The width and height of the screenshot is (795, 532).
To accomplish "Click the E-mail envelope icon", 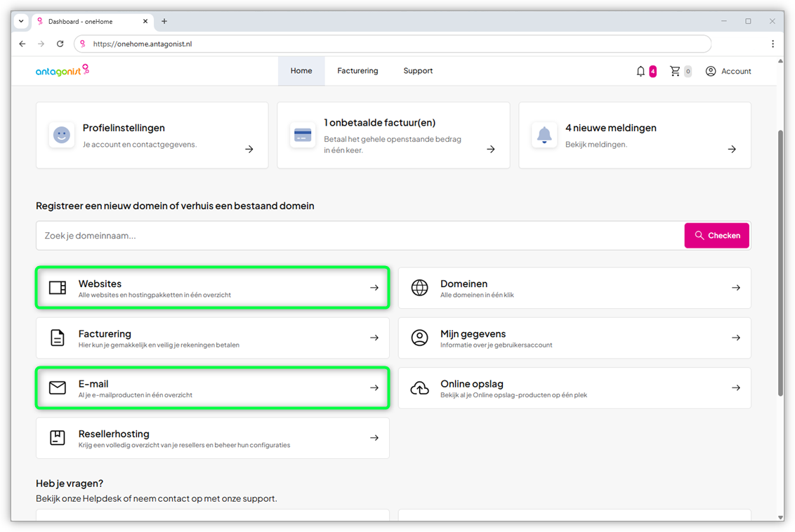I will 58,387.
